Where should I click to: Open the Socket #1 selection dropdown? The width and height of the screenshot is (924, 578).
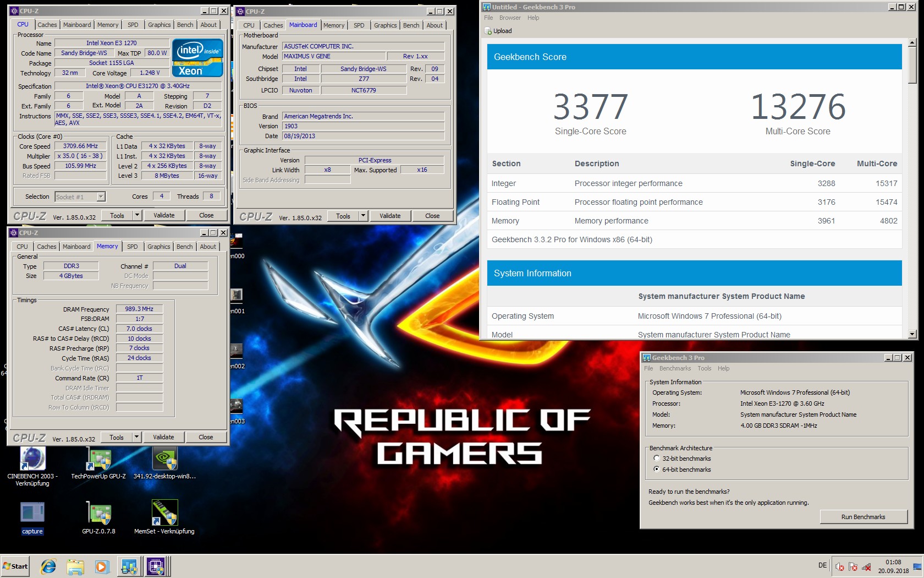click(x=101, y=197)
